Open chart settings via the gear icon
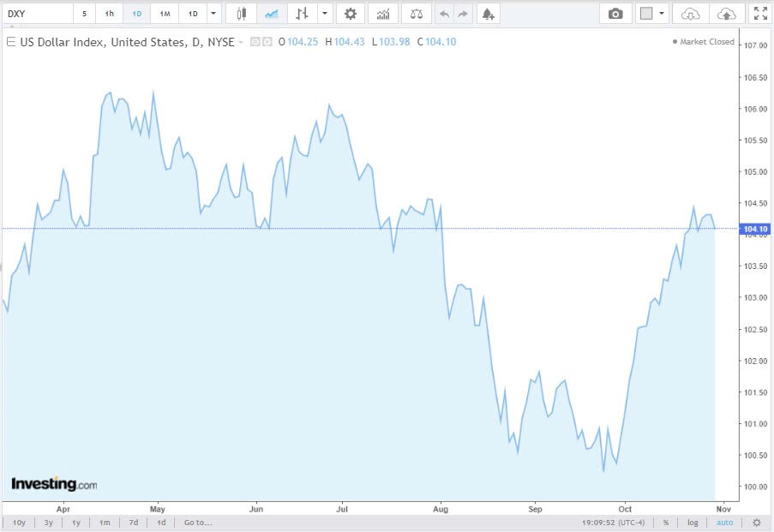 coord(351,13)
